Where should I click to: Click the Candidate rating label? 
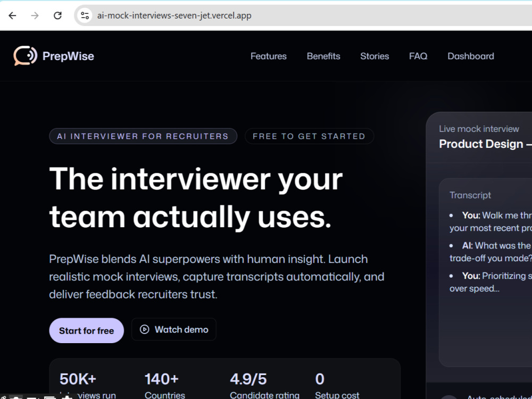coord(264,395)
